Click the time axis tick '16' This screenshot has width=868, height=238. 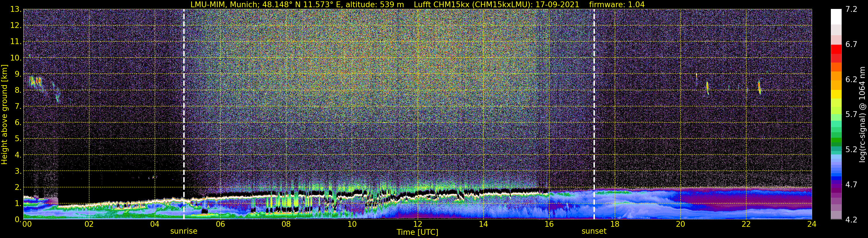pyautogui.click(x=549, y=224)
